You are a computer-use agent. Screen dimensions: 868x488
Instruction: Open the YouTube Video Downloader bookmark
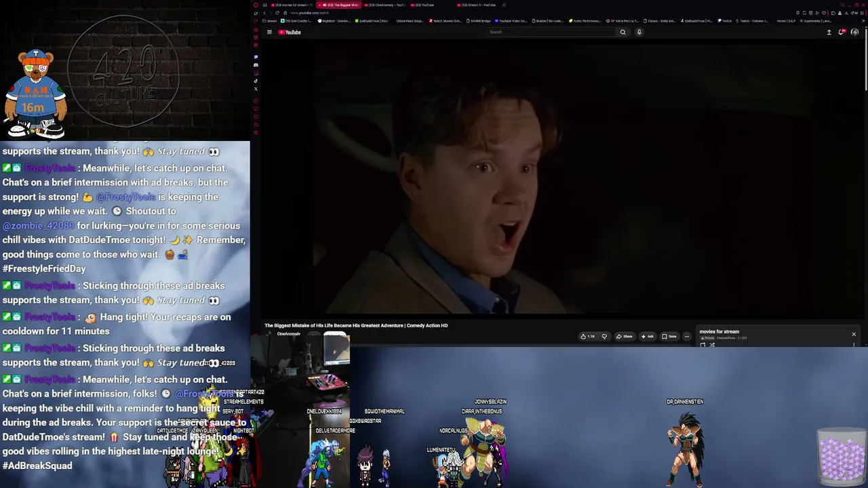(511, 21)
